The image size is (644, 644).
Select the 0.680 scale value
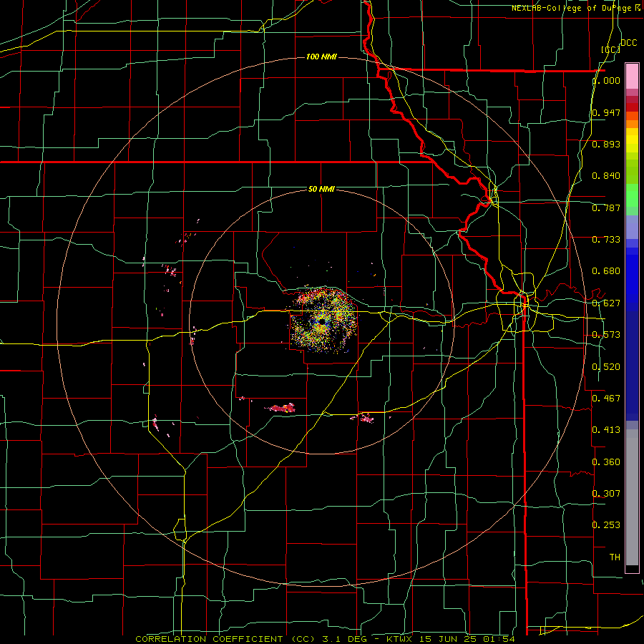tap(606, 271)
